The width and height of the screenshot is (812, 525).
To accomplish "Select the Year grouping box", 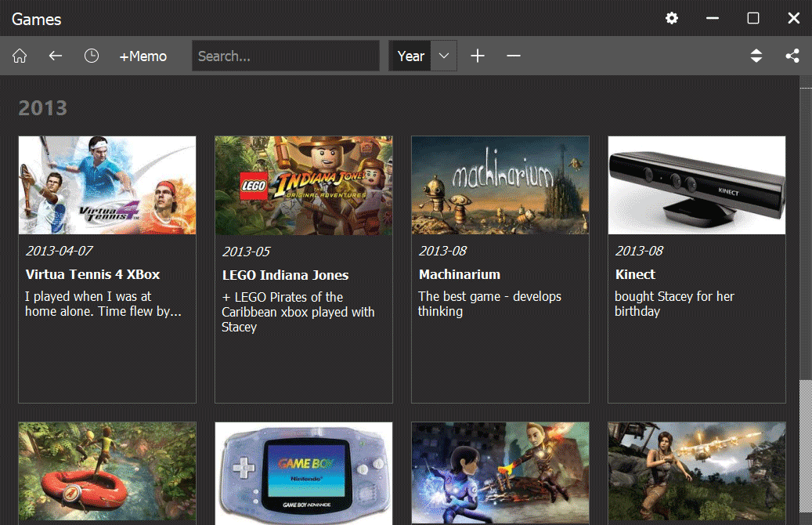I will [x=410, y=56].
